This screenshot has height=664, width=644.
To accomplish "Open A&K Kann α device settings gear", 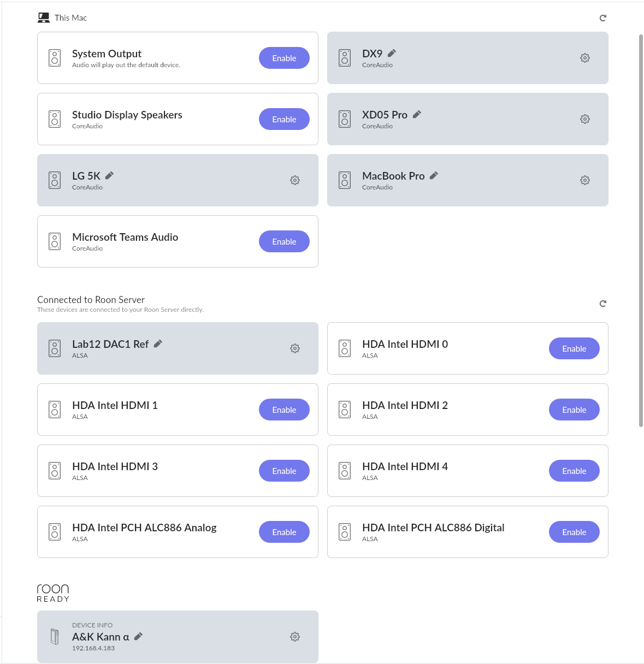I will coord(295,637).
